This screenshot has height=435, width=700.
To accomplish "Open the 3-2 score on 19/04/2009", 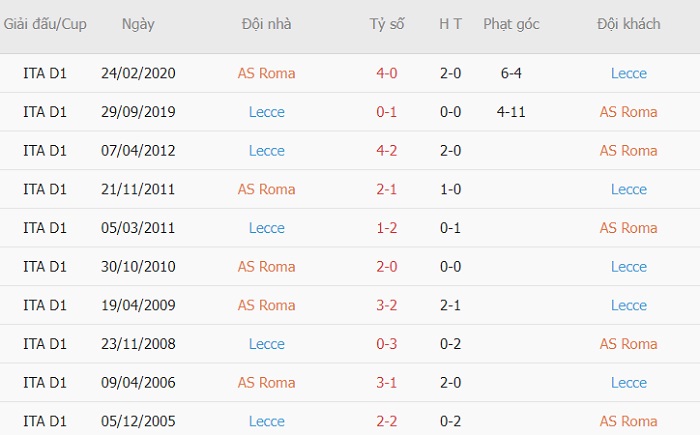I will coord(387,305).
